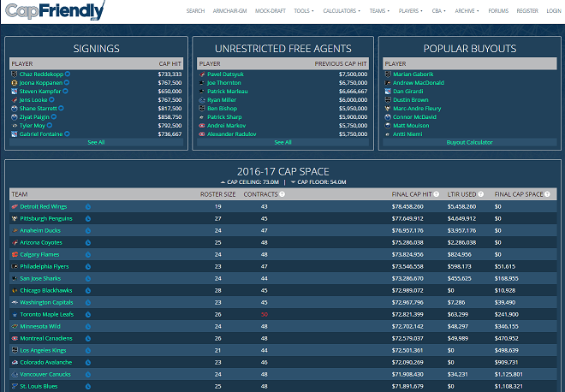Screen dimensions: 565x392
Task: Click the info icon beside Chaz Reddekopp
Action: point(68,74)
